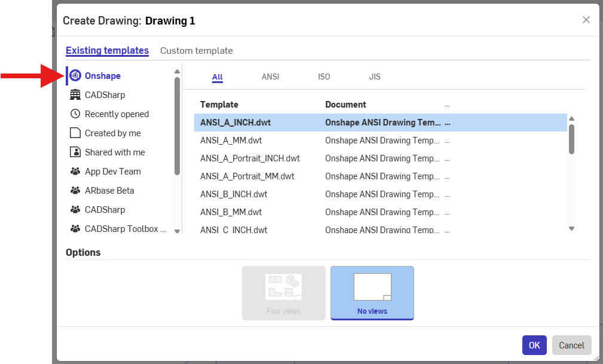This screenshot has height=364, width=603.
Task: Switch to Existing templates tab
Action: point(108,50)
